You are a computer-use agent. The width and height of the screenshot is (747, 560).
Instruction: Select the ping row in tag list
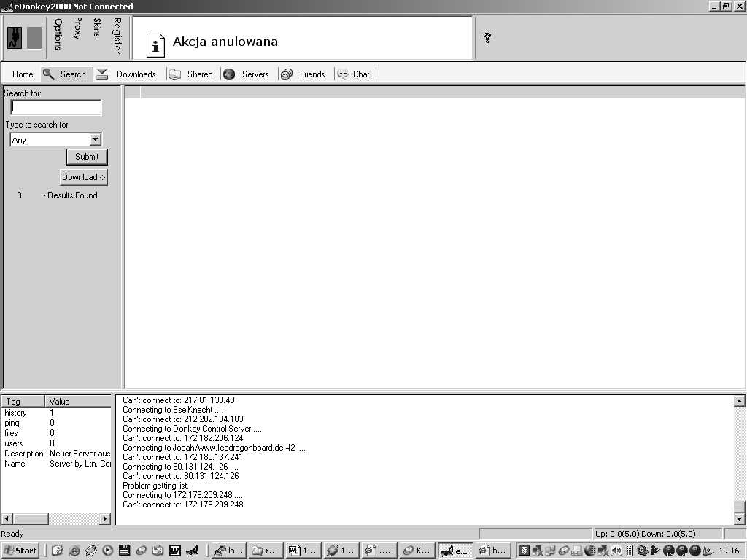pyautogui.click(x=56, y=423)
